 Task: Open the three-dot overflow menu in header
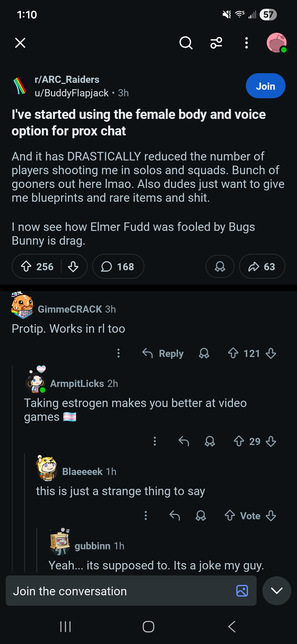tap(246, 43)
